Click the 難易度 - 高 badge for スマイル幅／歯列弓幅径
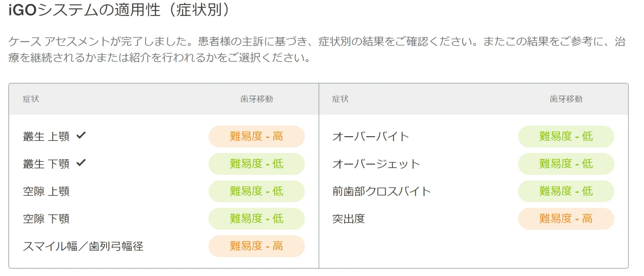 (x=257, y=246)
